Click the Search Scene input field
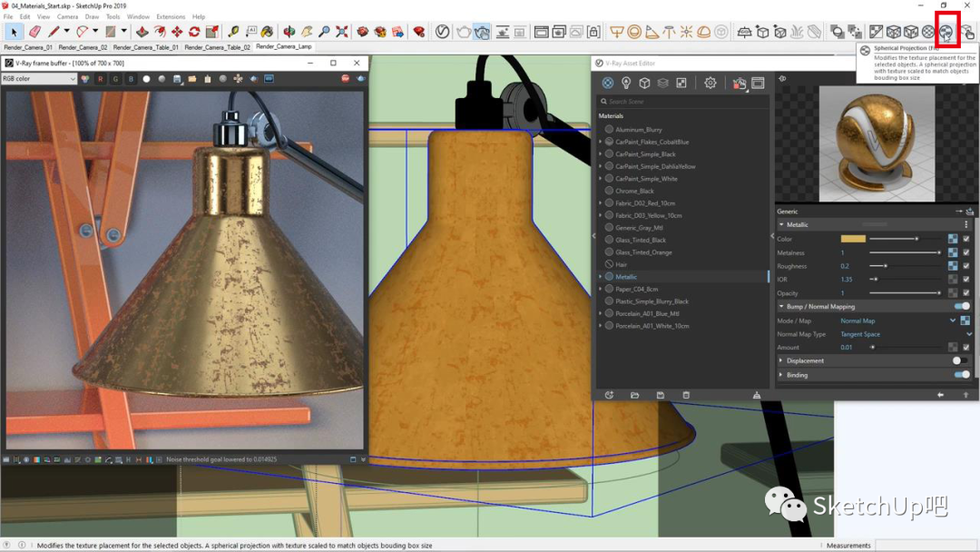 [x=681, y=102]
